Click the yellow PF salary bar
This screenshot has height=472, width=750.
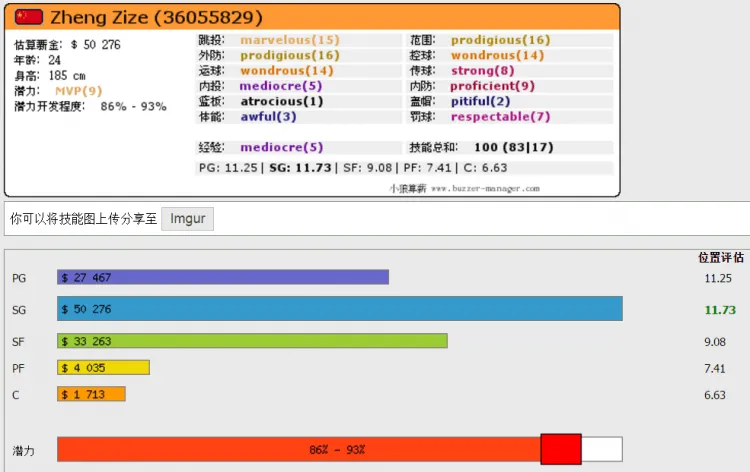pyautogui.click(x=103, y=368)
